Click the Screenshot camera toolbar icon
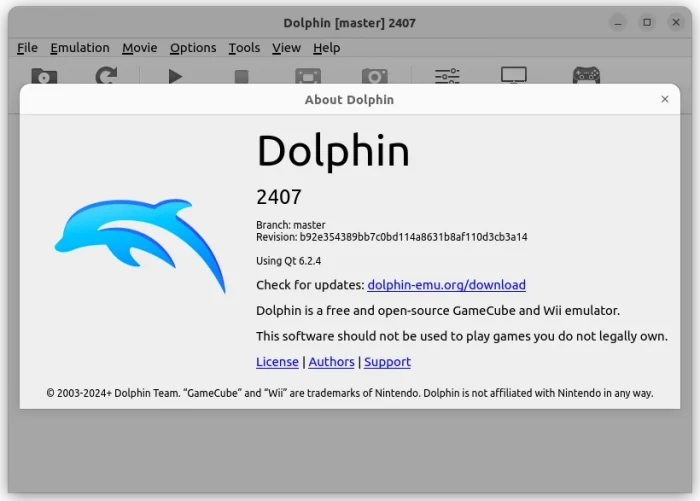 (x=375, y=76)
